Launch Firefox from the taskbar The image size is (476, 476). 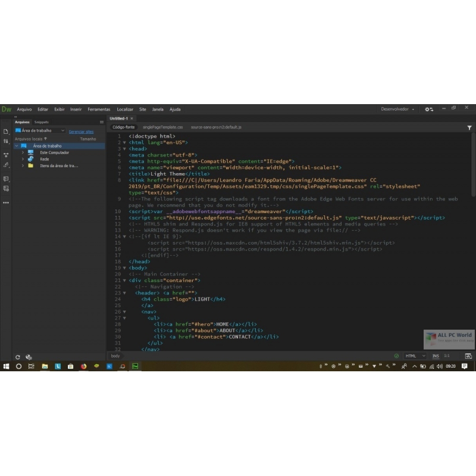click(83, 366)
